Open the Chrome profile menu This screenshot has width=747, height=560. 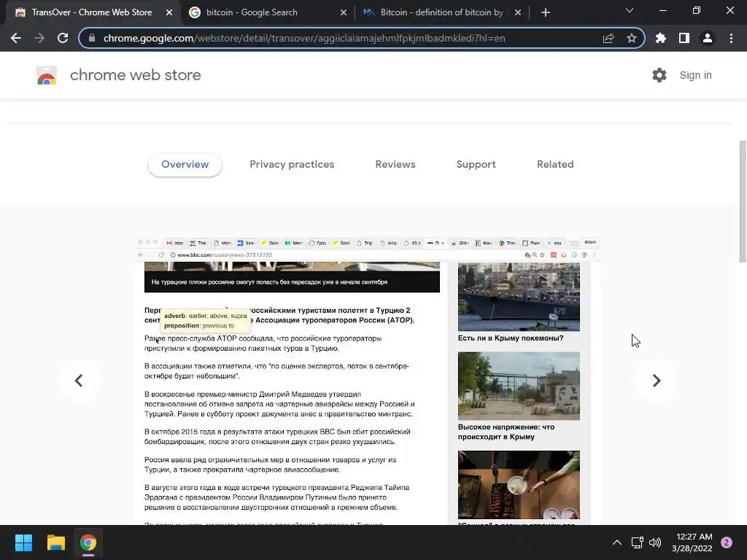point(708,38)
